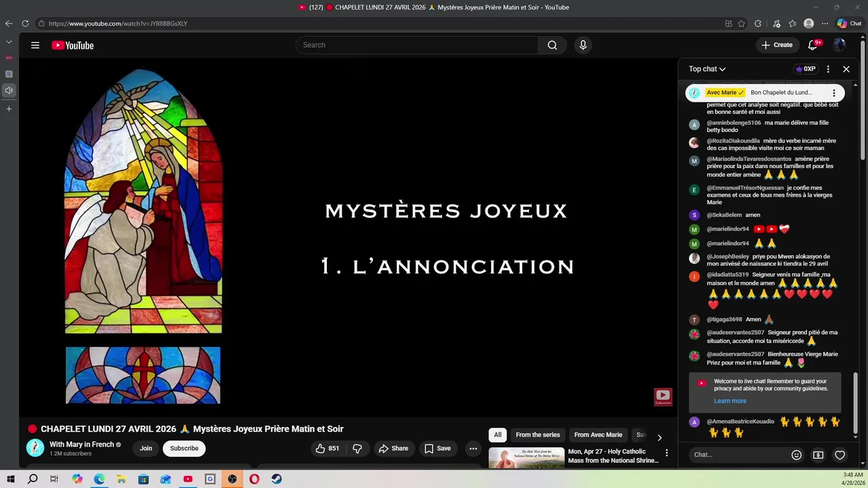868x488 pixels.
Task: Open more actions under the video
Action: (473, 448)
